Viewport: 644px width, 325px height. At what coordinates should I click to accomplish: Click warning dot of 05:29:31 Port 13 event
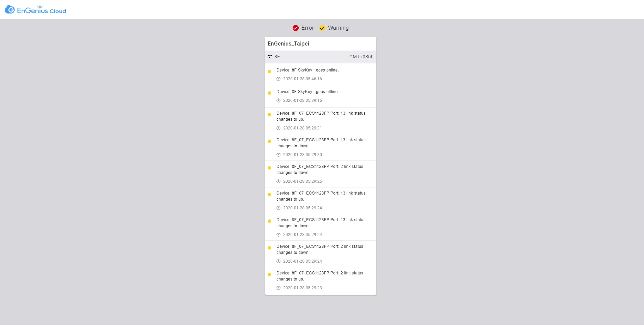pyautogui.click(x=269, y=115)
